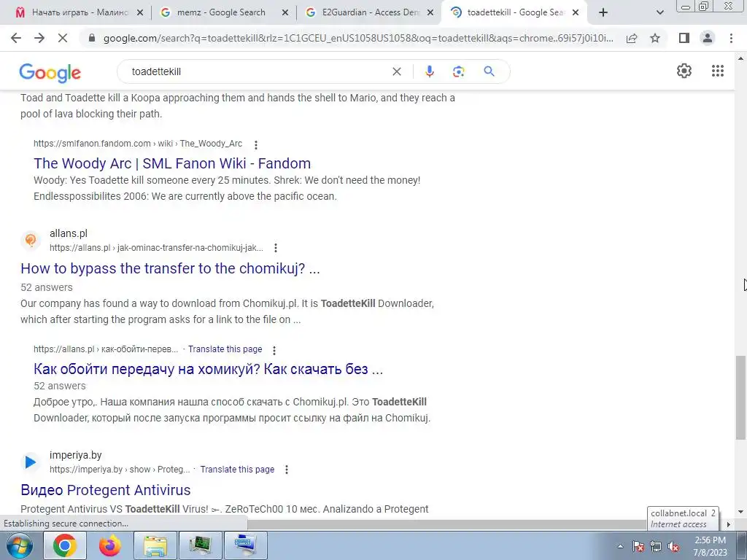Click the smlfanon.fandom.com breadcrumb URL
The image size is (747, 560).
point(138,144)
